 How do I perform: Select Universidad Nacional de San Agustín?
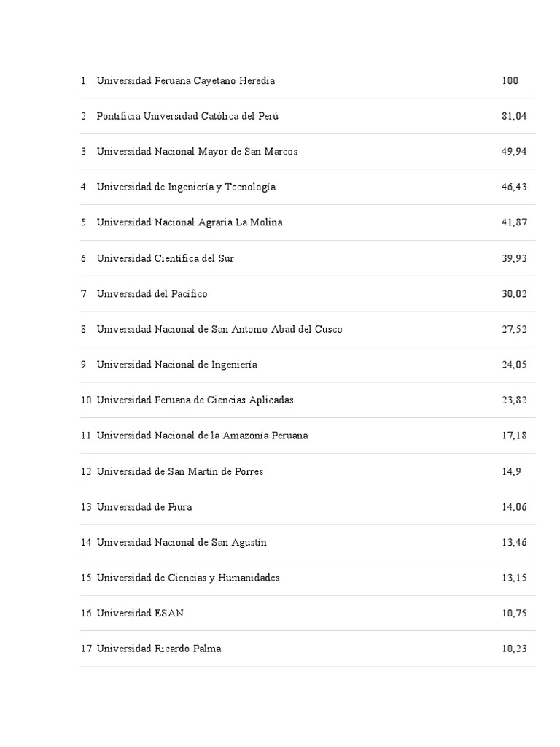[182, 542]
